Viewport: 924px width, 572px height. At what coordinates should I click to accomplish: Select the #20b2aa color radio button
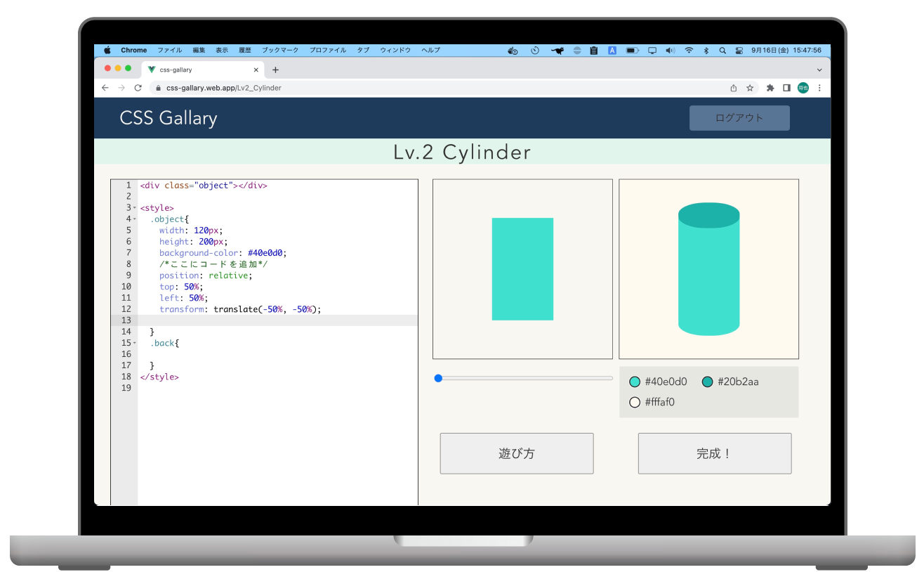708,381
